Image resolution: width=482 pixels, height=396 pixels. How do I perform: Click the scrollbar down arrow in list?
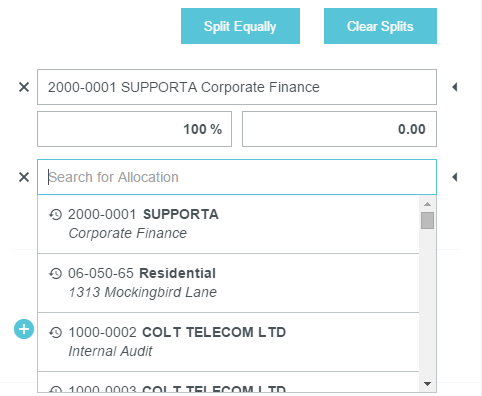pos(427,384)
